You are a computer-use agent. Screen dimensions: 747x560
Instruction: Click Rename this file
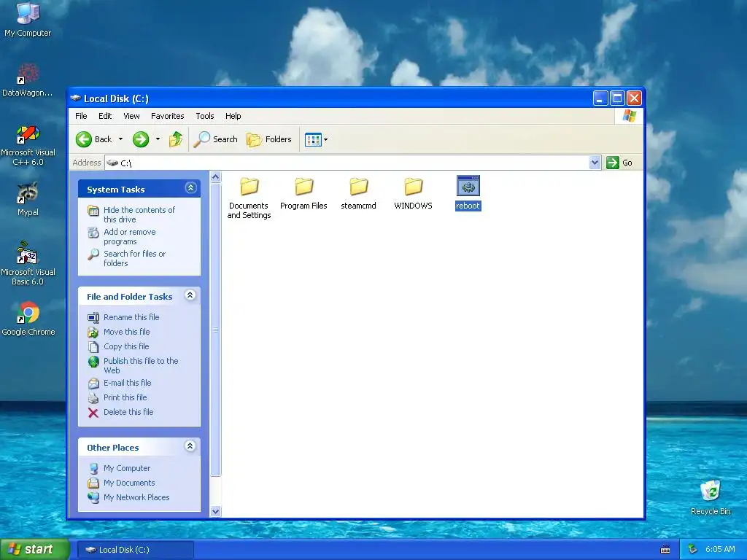point(131,317)
